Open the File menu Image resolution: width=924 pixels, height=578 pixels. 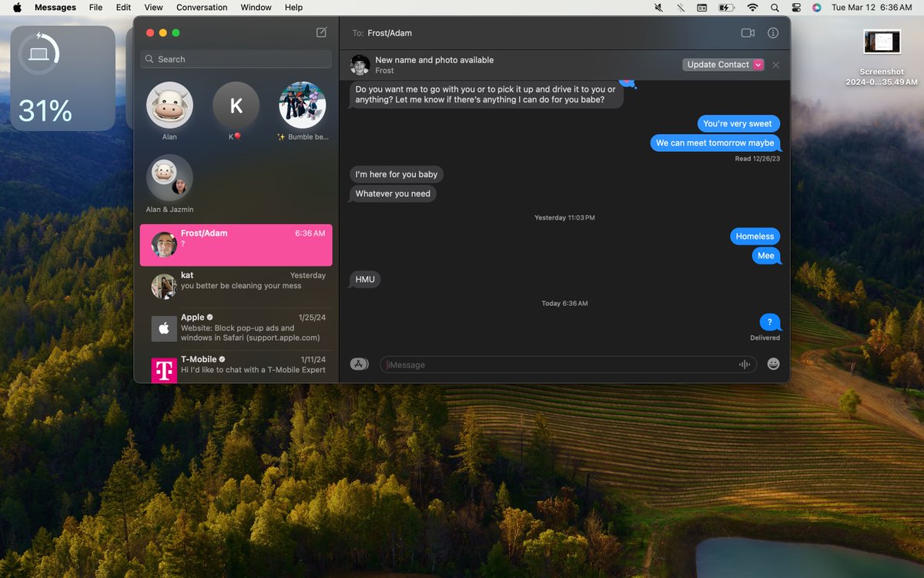point(95,8)
